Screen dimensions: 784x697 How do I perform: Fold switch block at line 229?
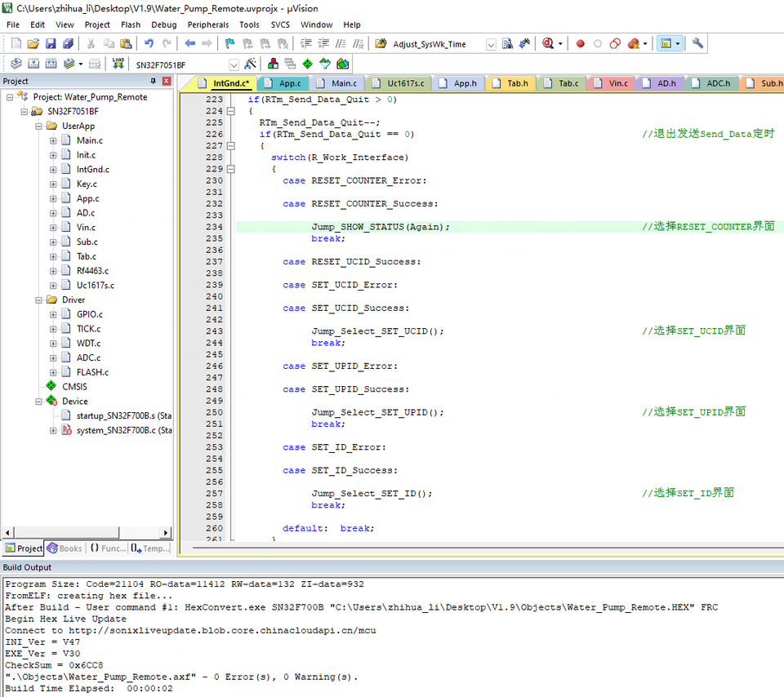[230, 169]
